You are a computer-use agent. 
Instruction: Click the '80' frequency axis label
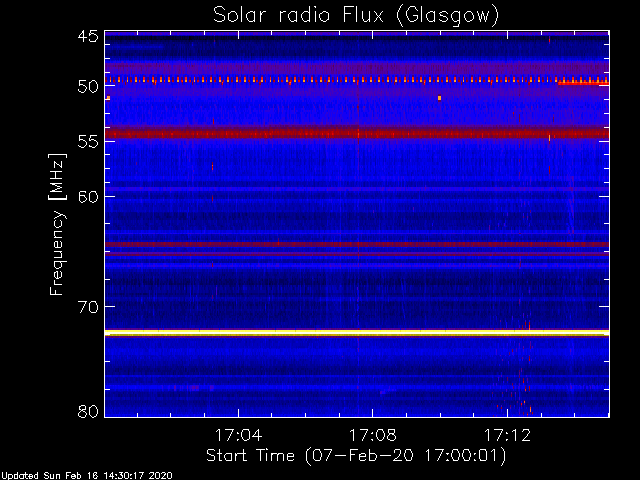tap(88, 411)
